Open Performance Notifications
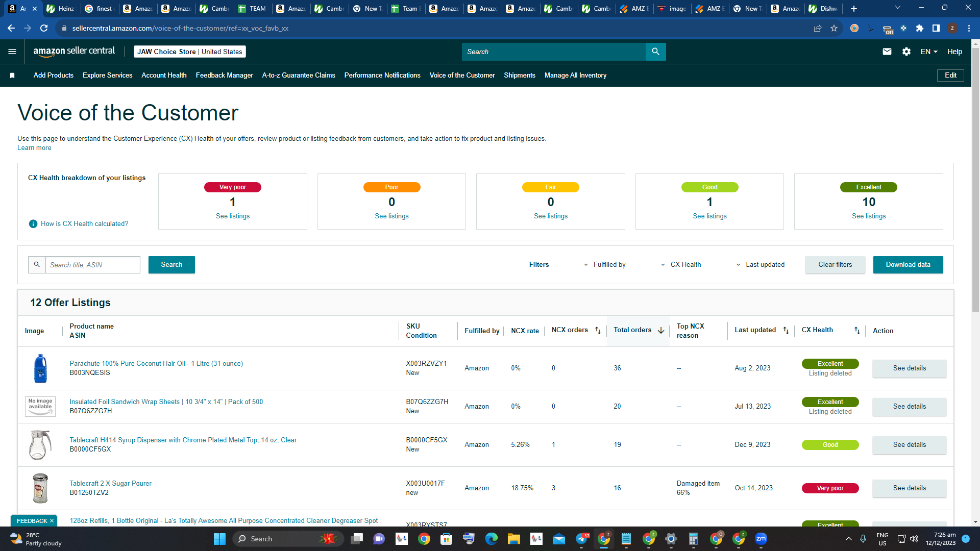The height and width of the screenshot is (551, 980). [x=382, y=76]
